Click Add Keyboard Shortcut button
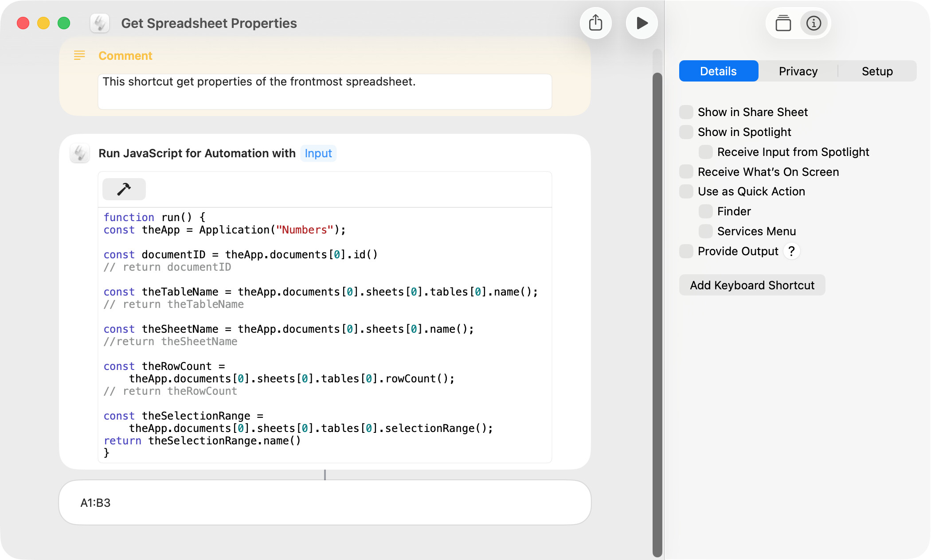931x560 pixels. [x=752, y=285]
